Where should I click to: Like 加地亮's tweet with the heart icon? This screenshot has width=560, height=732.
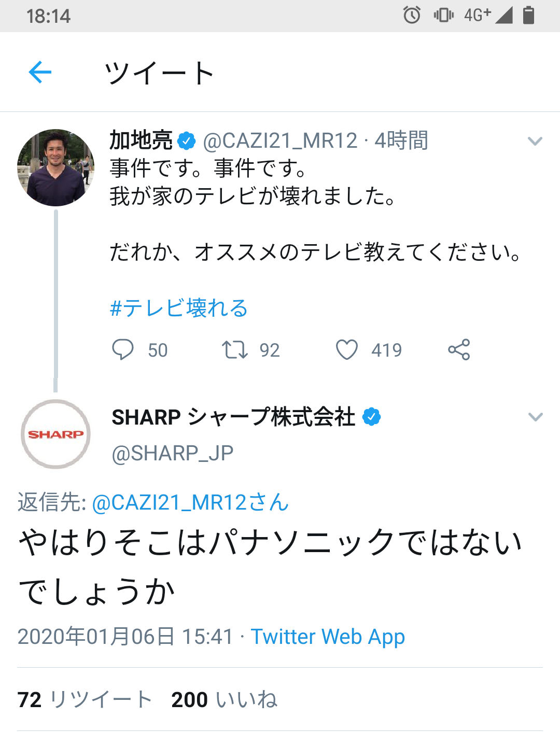click(347, 349)
